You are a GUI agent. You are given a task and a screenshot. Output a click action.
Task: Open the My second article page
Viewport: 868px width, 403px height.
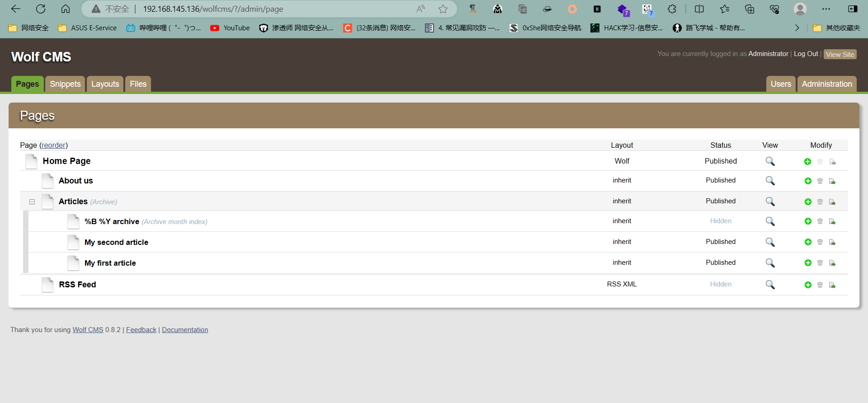(x=116, y=242)
